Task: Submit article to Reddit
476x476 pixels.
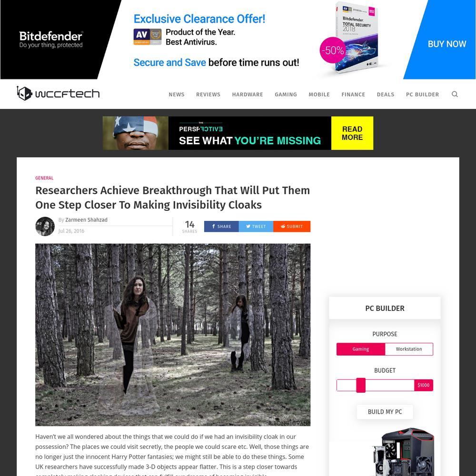Action: 292,227
